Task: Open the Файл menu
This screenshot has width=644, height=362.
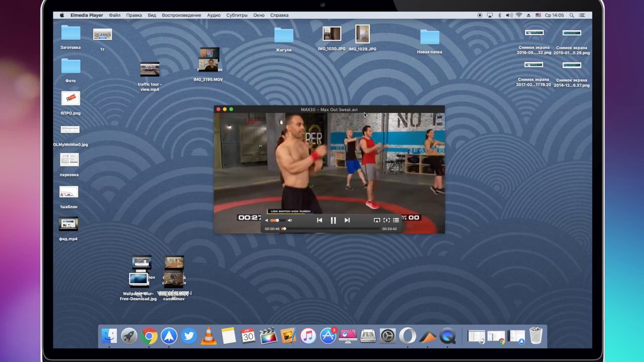Action: (x=114, y=15)
